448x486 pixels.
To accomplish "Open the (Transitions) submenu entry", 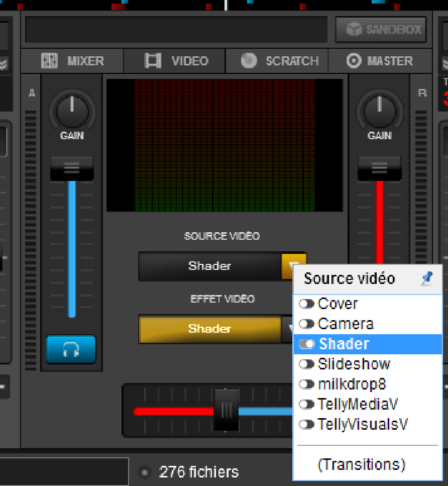I will tap(361, 464).
